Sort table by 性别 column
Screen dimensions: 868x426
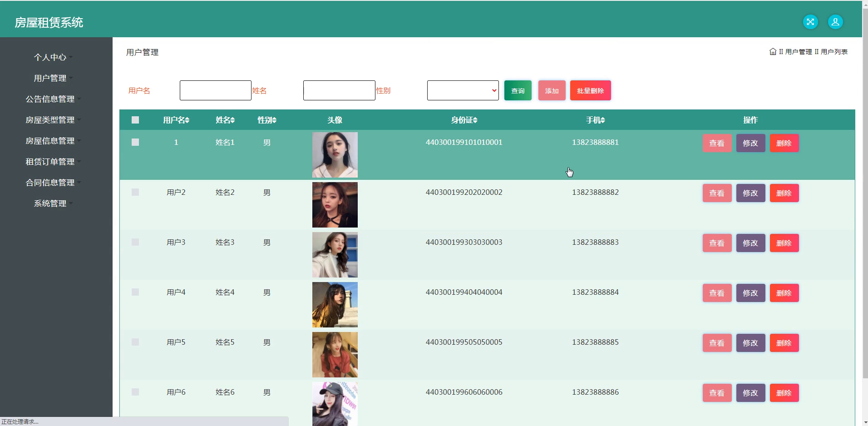(x=267, y=120)
